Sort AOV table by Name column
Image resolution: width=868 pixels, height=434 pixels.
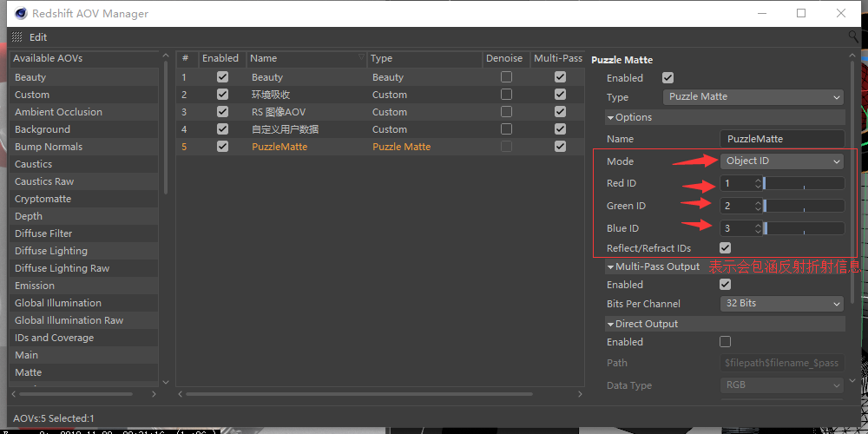306,58
